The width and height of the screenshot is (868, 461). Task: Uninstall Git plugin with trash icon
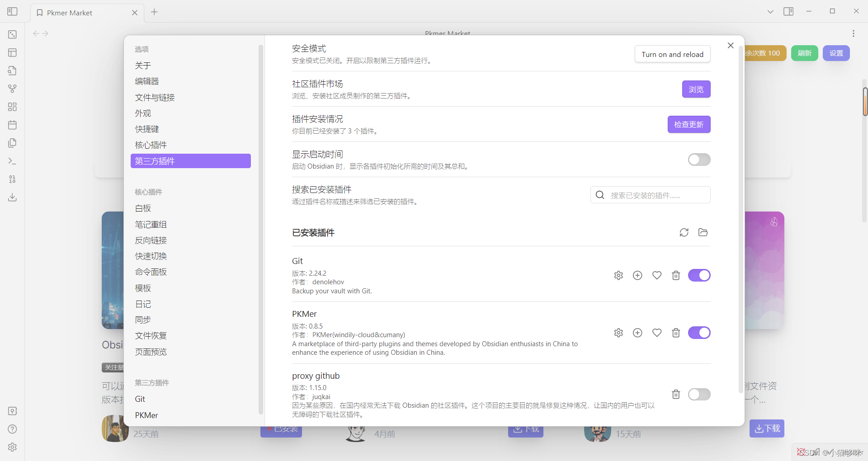coord(676,275)
